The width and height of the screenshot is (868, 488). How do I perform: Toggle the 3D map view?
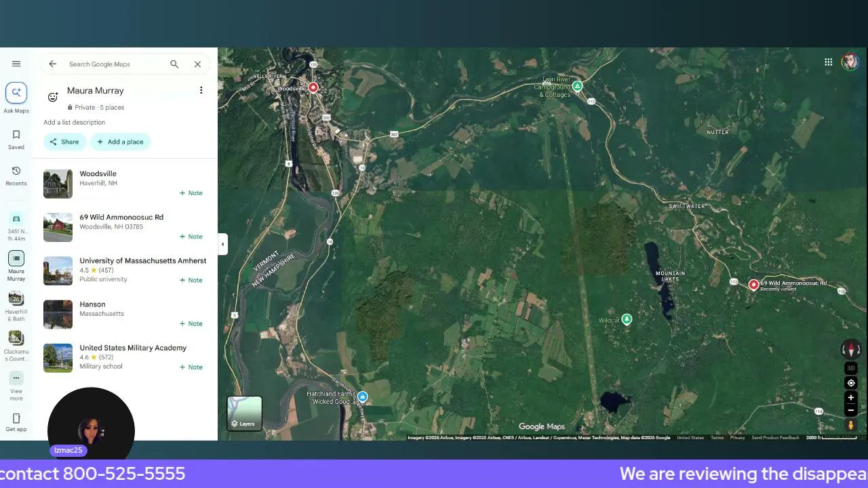click(850, 368)
